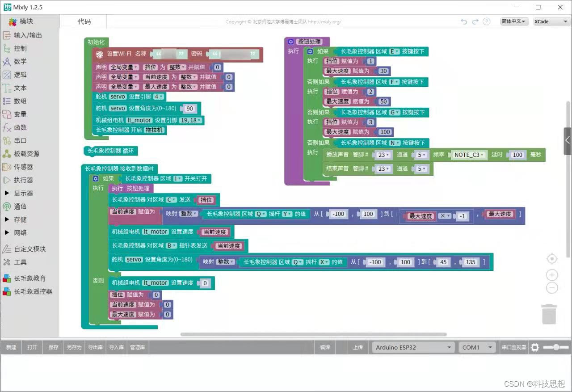572x392 pixels.
Task: Click the 导出库 button
Action: pyautogui.click(x=95, y=347)
